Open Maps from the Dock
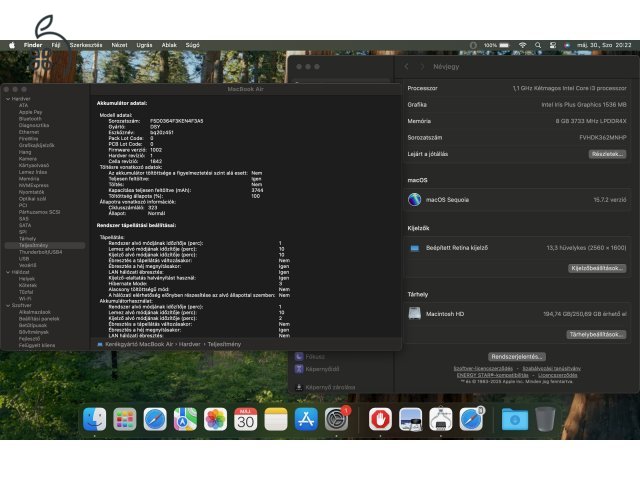Screen dimensions: 640x480 tap(185, 419)
